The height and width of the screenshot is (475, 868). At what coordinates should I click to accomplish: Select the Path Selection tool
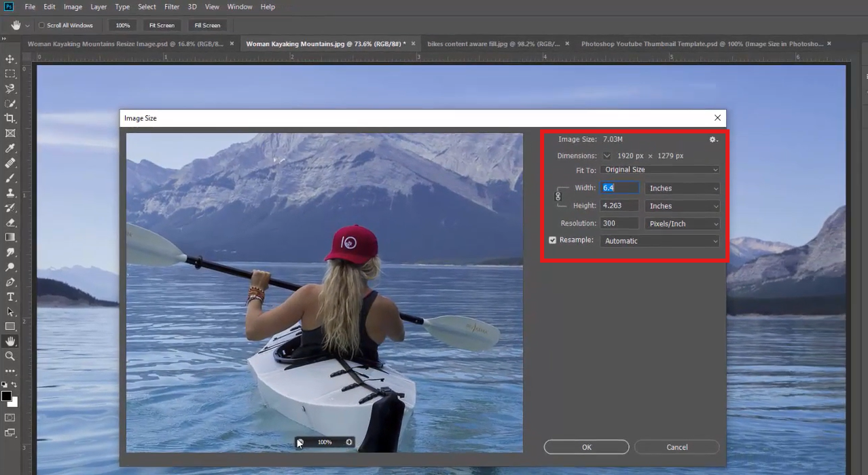[10, 312]
